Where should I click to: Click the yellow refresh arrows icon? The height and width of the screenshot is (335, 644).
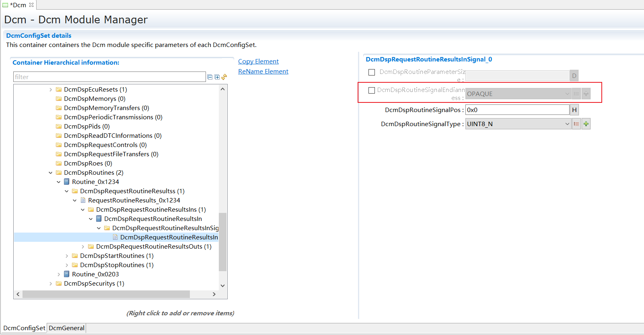point(224,77)
